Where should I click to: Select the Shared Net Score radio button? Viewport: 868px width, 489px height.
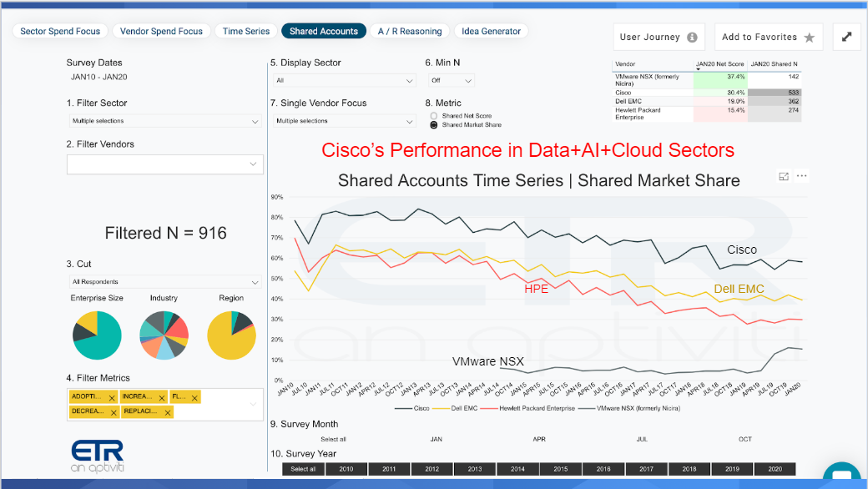pyautogui.click(x=434, y=116)
